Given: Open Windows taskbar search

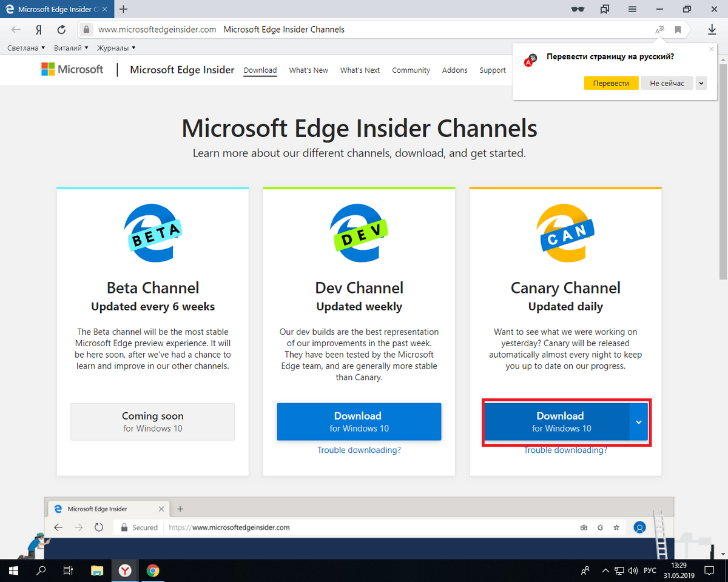Looking at the screenshot, I should [x=41, y=570].
